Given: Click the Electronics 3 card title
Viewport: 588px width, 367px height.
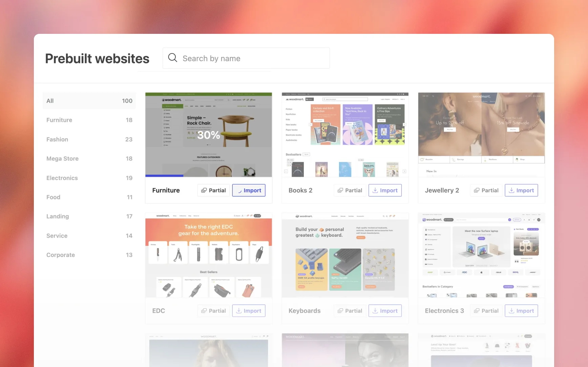Looking at the screenshot, I should pyautogui.click(x=444, y=311).
